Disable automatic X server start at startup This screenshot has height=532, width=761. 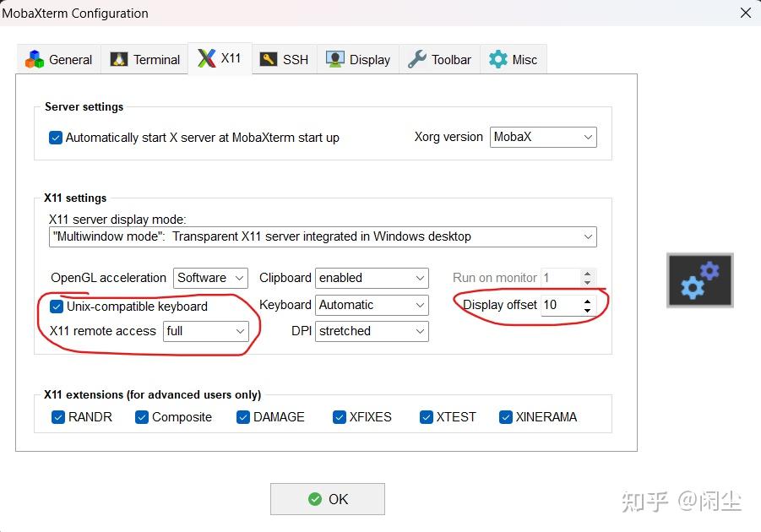click(56, 138)
